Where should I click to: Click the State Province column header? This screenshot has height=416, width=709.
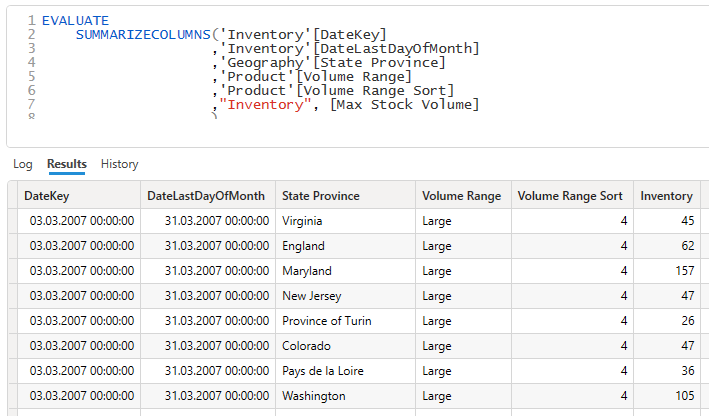[x=320, y=196]
